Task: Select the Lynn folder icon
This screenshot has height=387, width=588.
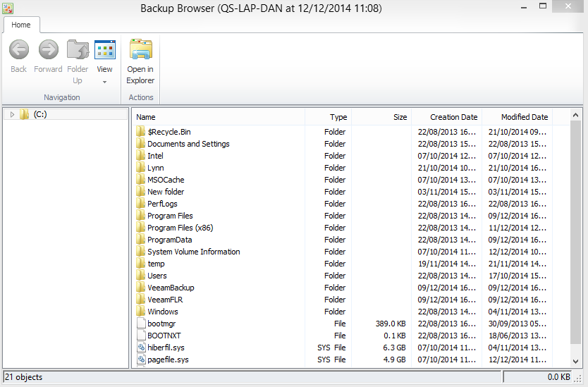Action: pos(140,168)
